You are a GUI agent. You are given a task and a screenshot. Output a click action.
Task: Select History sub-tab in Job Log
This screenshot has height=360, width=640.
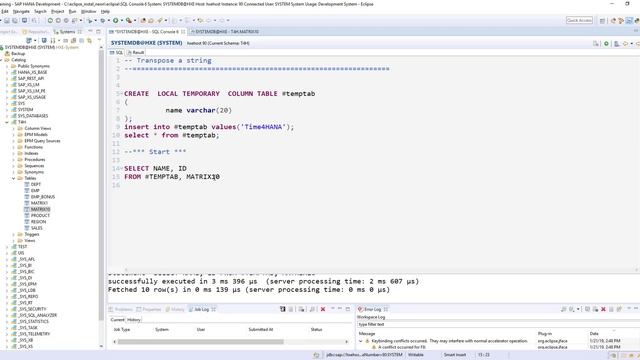[x=133, y=320]
